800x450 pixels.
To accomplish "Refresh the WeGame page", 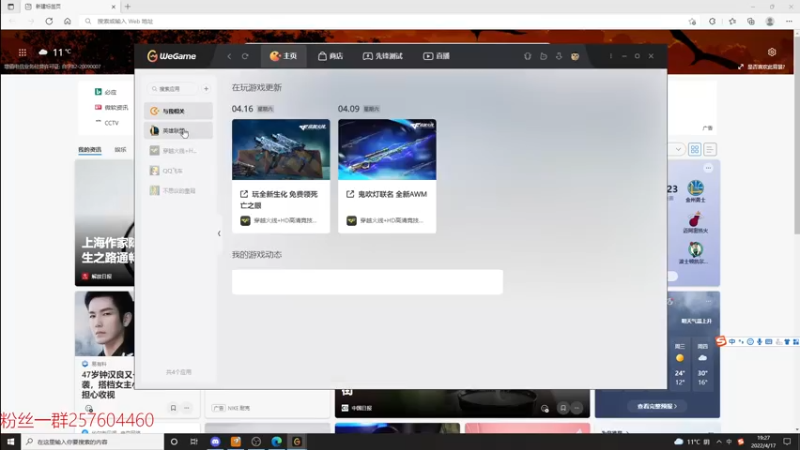I will click(x=245, y=56).
